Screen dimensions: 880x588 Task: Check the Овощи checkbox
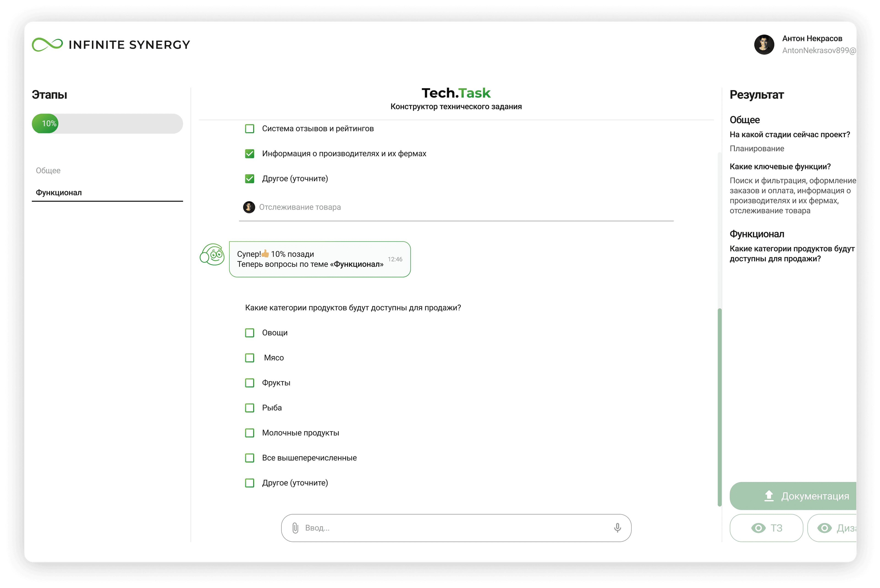pyautogui.click(x=249, y=333)
